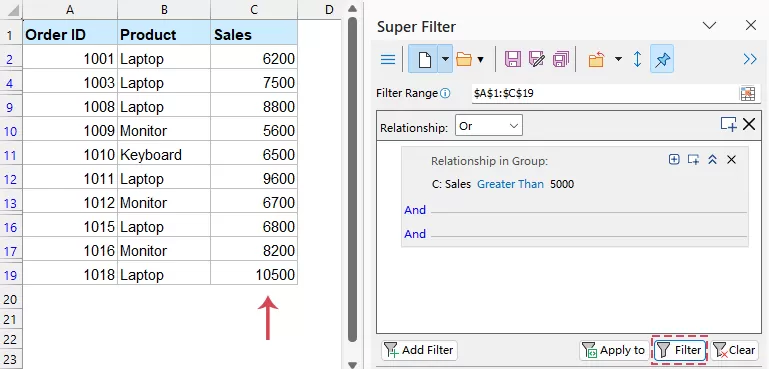Click the 'Greater Than' operator link
The image size is (769, 369).
[x=511, y=184]
